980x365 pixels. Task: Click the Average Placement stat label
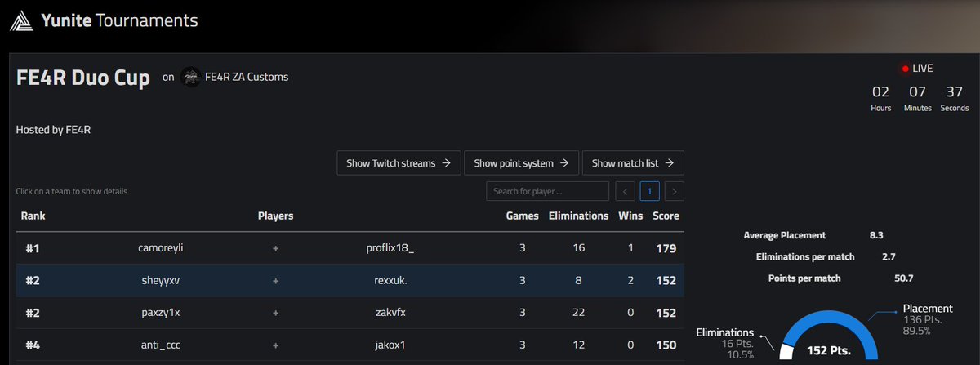[784, 235]
